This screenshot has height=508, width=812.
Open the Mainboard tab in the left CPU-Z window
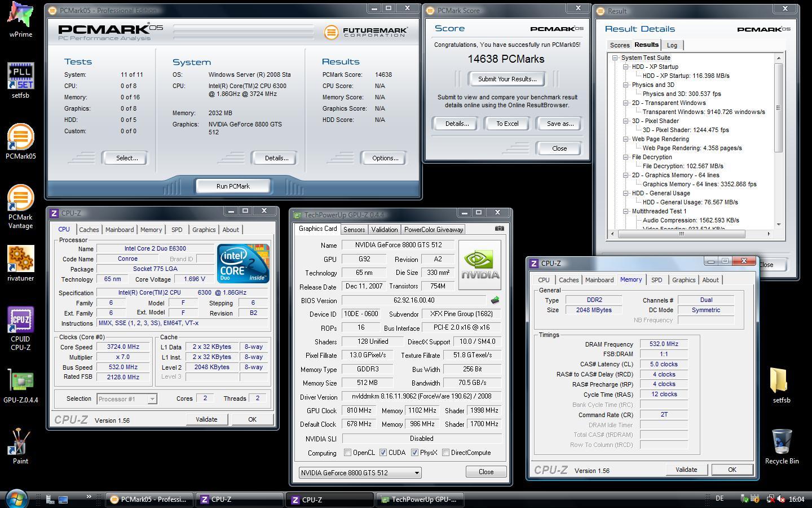pos(120,230)
